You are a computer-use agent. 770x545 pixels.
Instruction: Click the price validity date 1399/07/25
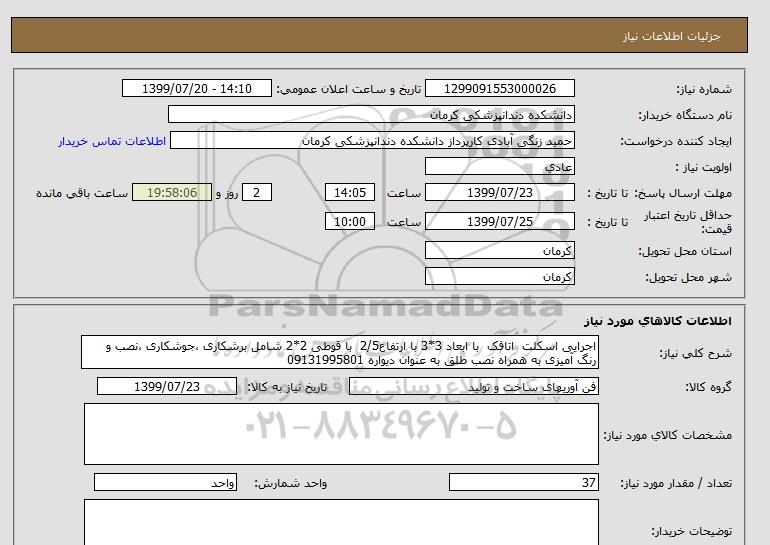point(499,221)
